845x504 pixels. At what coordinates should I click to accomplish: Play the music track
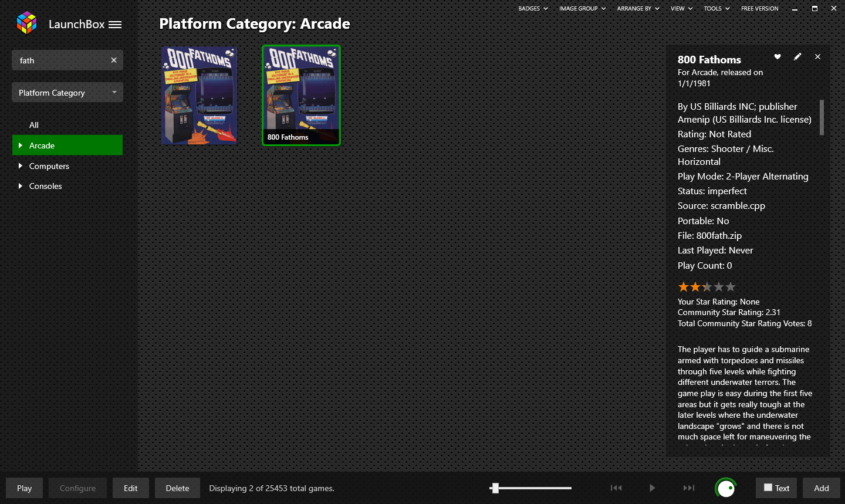coord(652,488)
